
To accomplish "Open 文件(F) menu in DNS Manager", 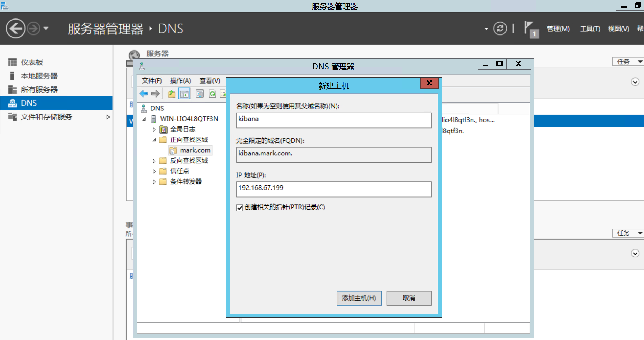I will (x=152, y=80).
